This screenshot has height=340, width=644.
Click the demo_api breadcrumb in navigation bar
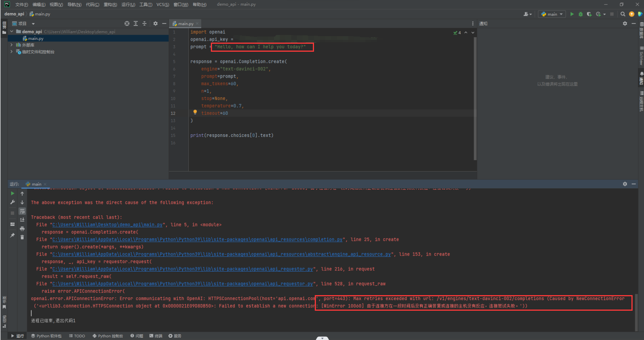(14, 14)
